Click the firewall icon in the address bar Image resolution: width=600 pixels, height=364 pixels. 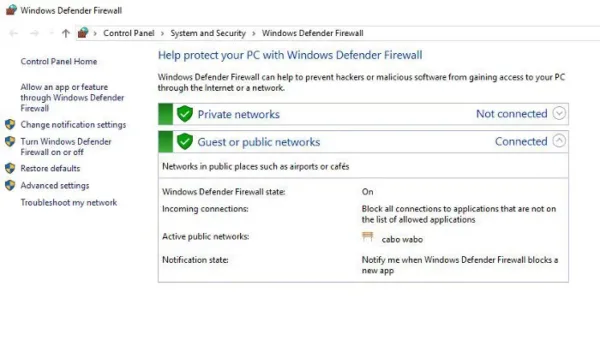coord(83,33)
